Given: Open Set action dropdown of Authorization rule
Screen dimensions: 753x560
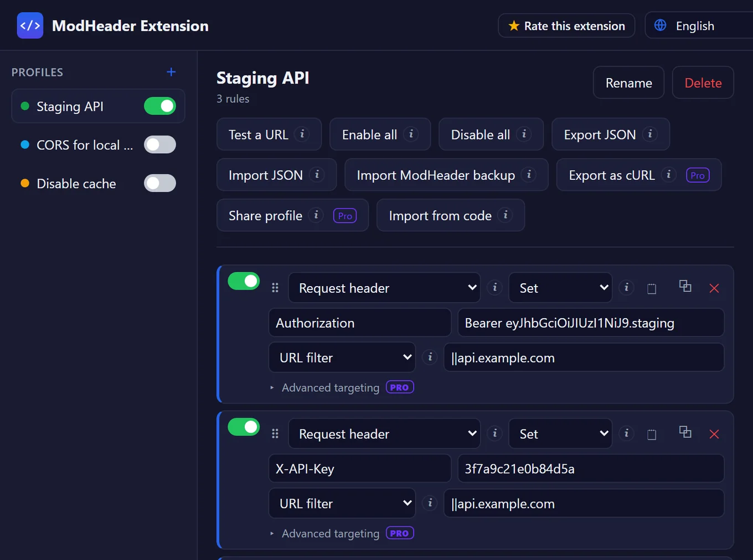Looking at the screenshot, I should (x=560, y=288).
